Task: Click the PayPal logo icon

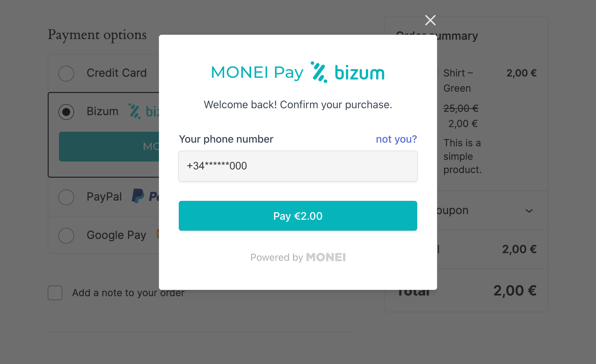Action: pyautogui.click(x=138, y=196)
